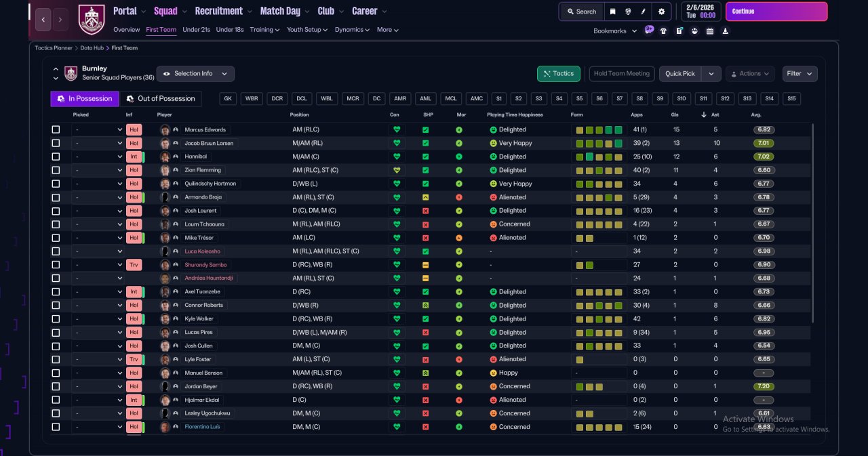Switch to the Out of Possession tab
This screenshot has width=868, height=456.
coord(161,99)
